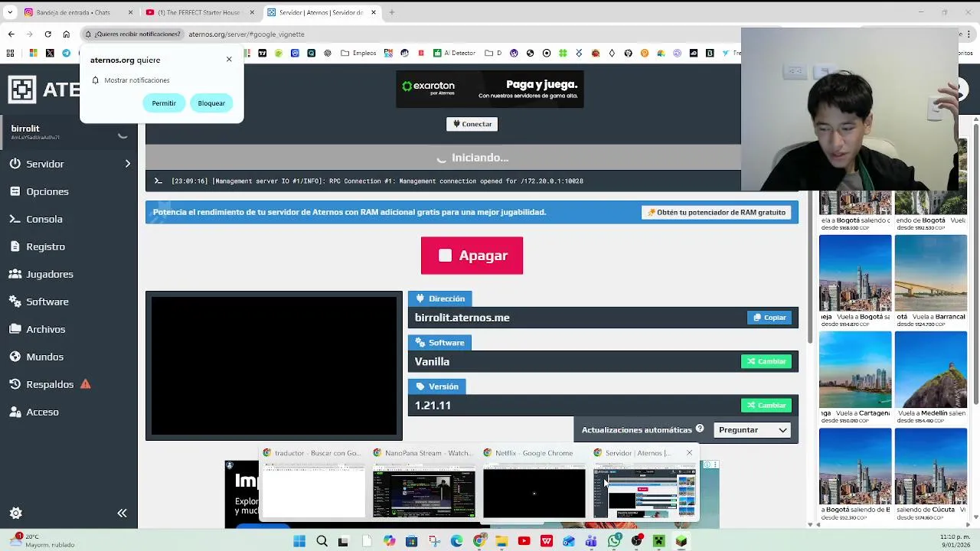Open the Actualizaciones automáticas Preguntar dropdown
The height and width of the screenshot is (551, 980).
[x=752, y=430]
